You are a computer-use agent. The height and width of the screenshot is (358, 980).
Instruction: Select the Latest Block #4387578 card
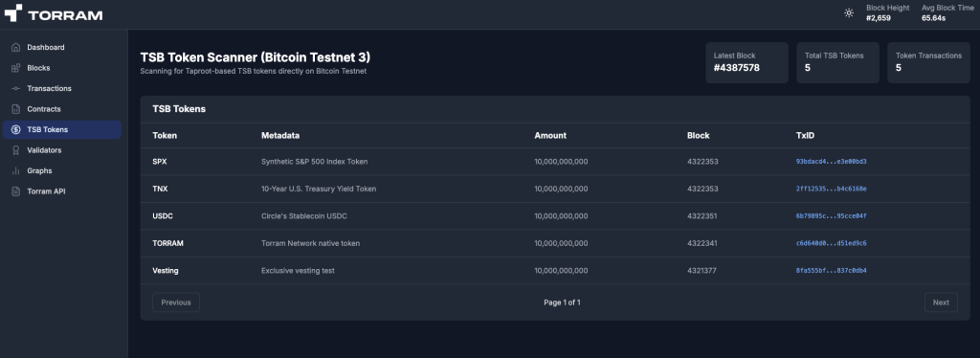[x=746, y=62]
